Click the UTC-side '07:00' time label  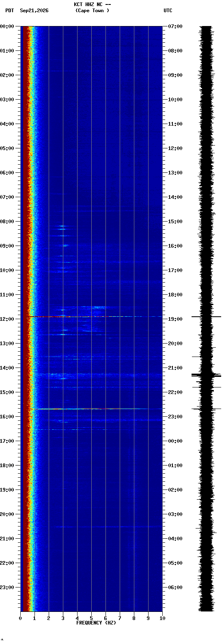(x=175, y=26)
